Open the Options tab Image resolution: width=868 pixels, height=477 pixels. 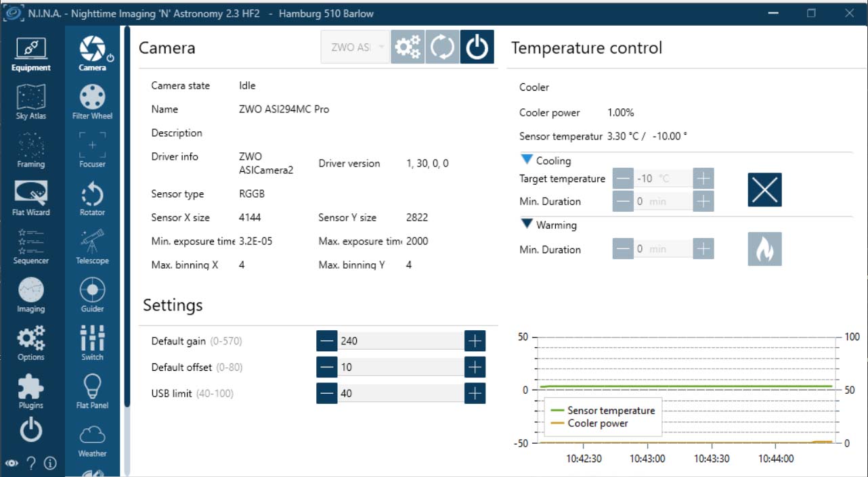tap(30, 343)
